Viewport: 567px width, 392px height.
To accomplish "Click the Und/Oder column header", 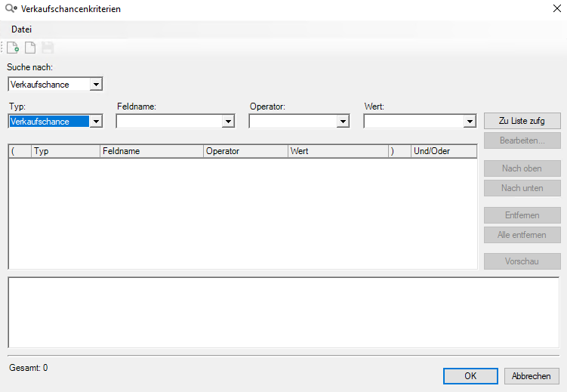I will [444, 151].
